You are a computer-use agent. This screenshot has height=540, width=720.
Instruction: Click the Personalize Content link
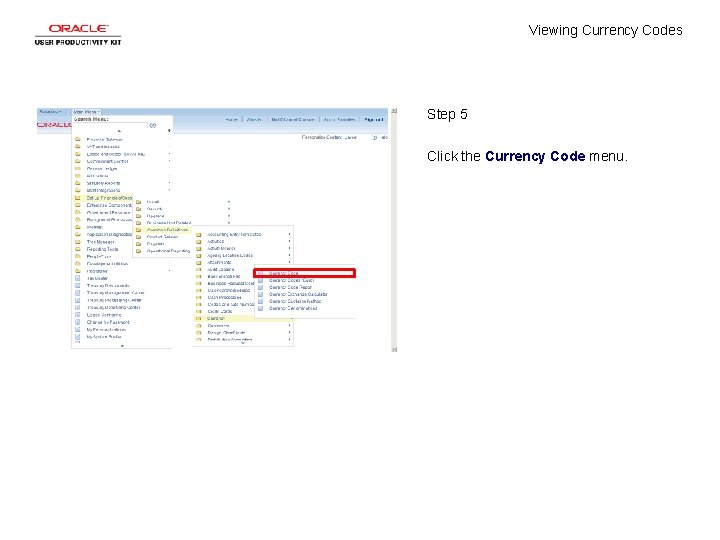(x=321, y=137)
